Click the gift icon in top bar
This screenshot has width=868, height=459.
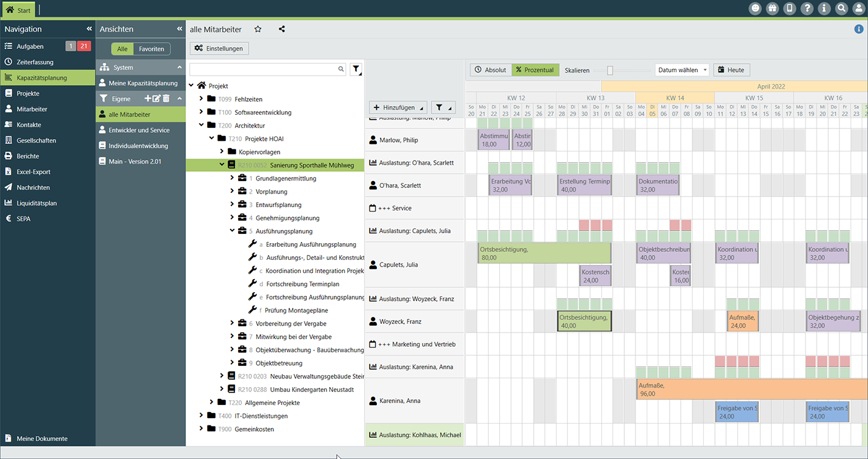click(x=772, y=9)
